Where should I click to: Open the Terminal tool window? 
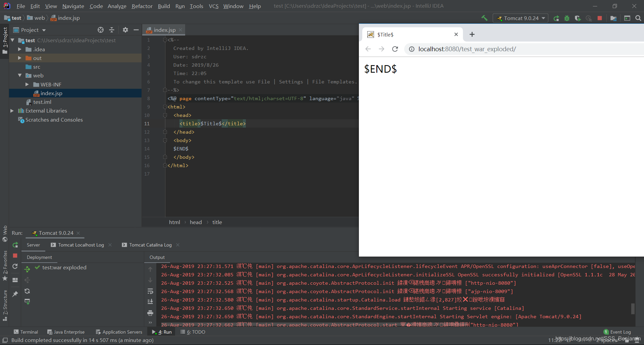point(26,332)
